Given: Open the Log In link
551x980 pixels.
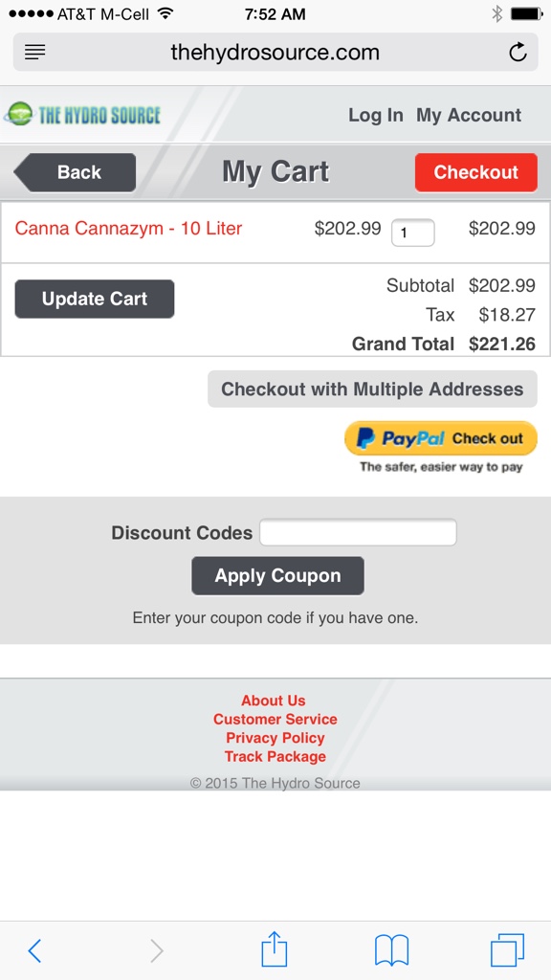Looking at the screenshot, I should click(x=375, y=115).
